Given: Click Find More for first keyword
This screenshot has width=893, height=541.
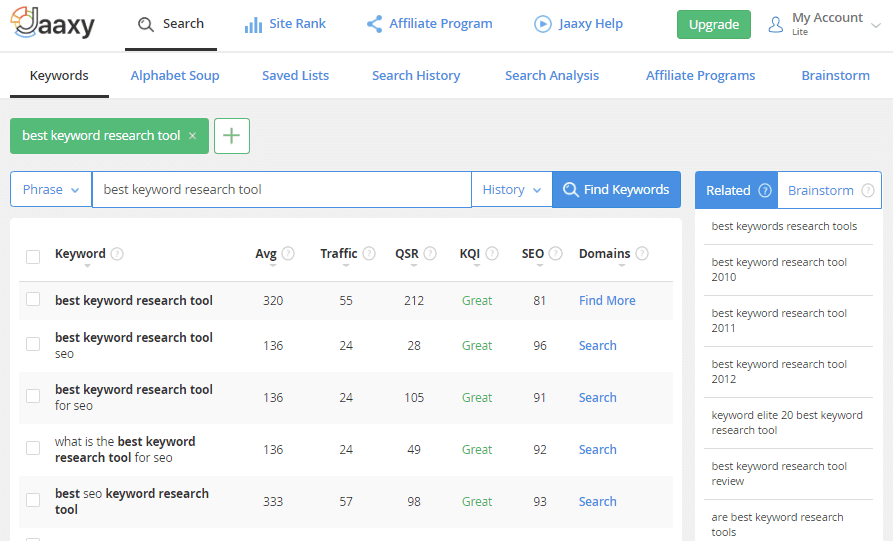Looking at the screenshot, I should pos(607,301).
